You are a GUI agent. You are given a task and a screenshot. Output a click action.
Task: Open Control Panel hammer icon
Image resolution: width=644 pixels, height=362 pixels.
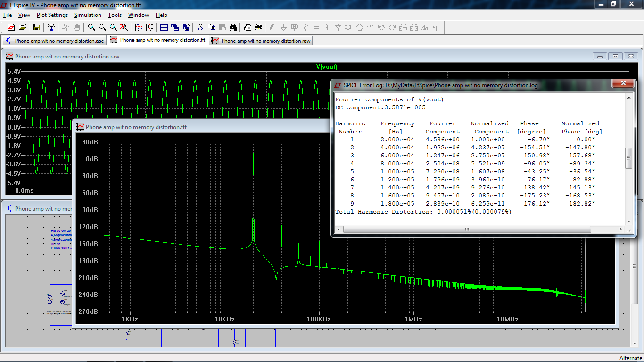[x=51, y=27]
